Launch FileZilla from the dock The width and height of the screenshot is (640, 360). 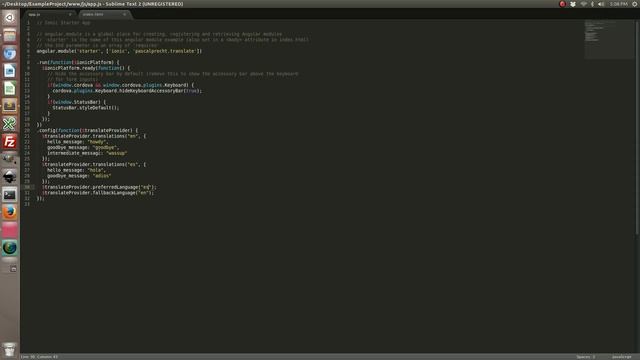click(x=9, y=142)
